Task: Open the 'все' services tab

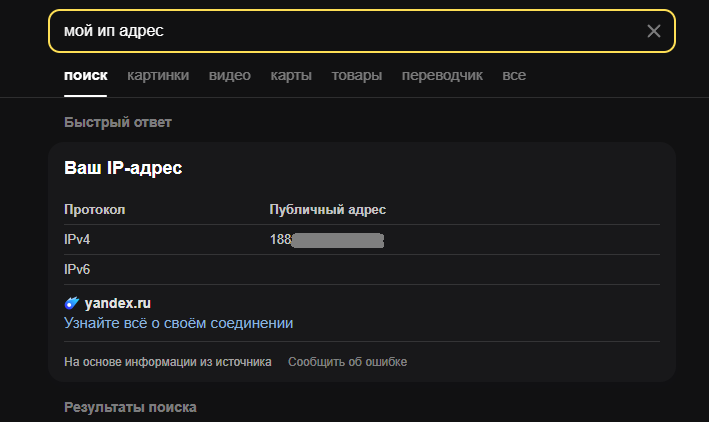Action: [x=514, y=75]
